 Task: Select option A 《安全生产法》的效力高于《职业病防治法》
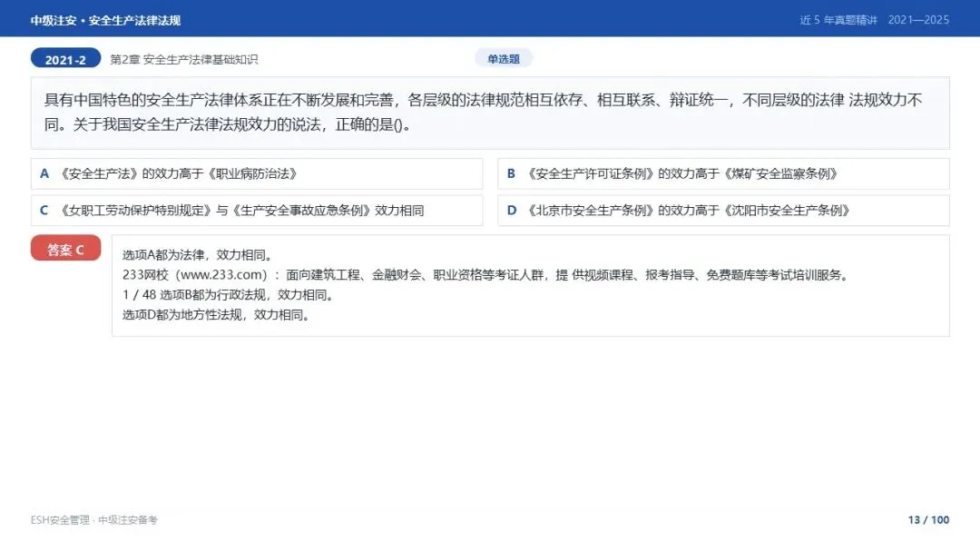[257, 173]
